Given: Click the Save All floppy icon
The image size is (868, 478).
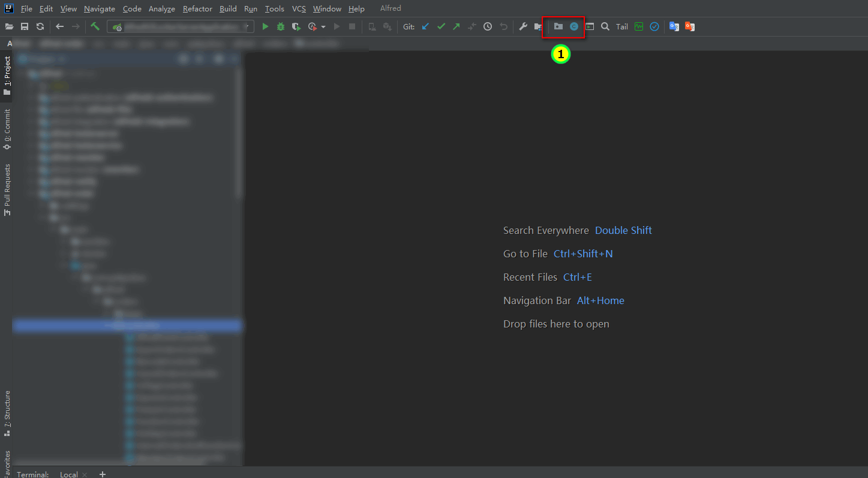Looking at the screenshot, I should (x=25, y=26).
